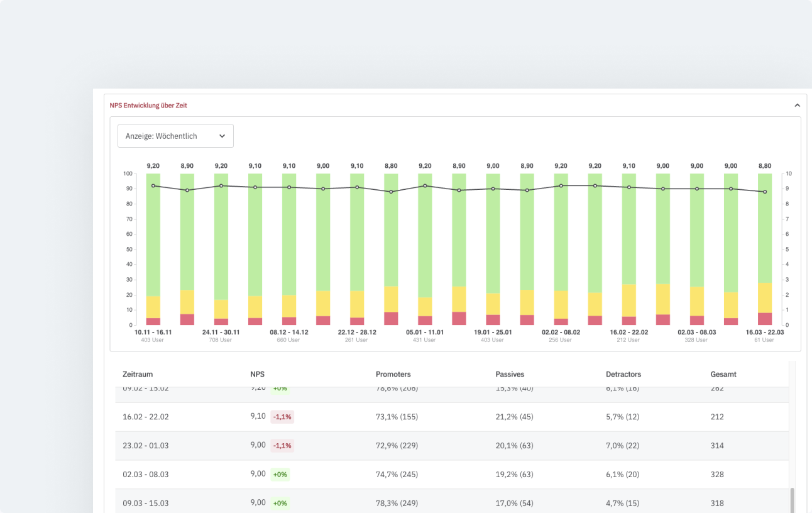Click the Gesamt column header
This screenshot has width=812, height=513.
point(723,374)
